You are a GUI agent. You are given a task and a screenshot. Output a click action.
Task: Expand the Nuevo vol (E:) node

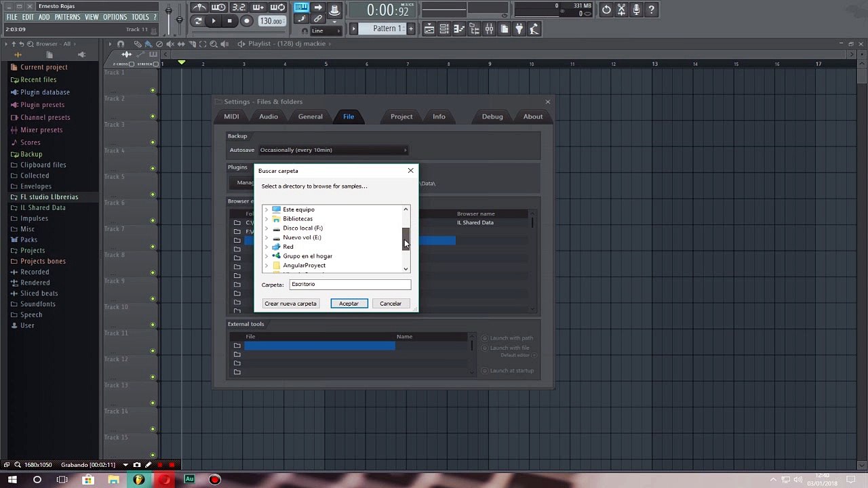tap(267, 238)
